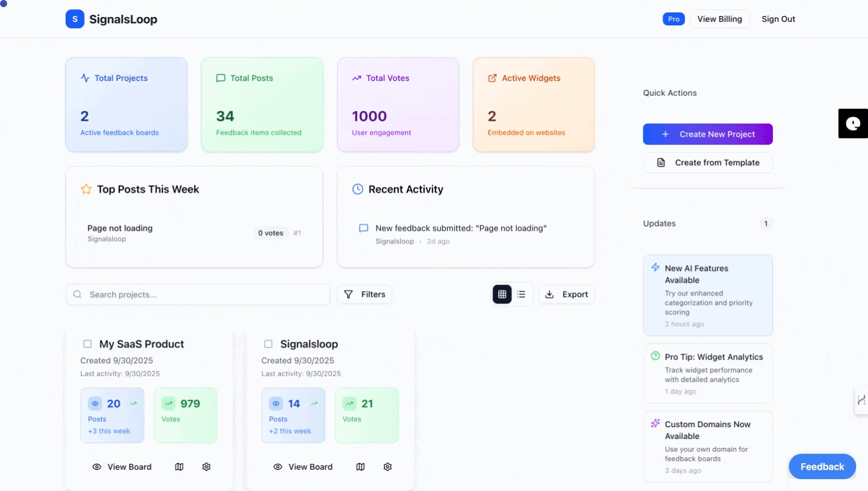Click the SignalsLoop logo icon
The height and width of the screenshot is (491, 868).
click(x=75, y=19)
